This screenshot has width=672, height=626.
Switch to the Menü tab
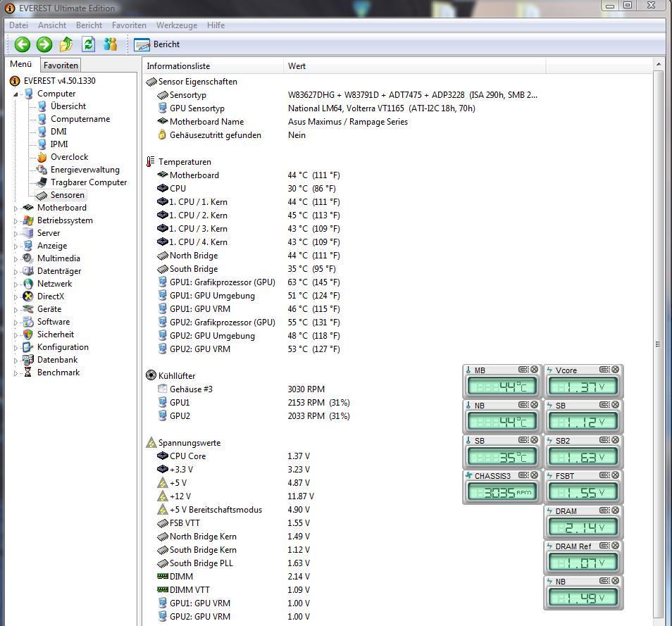click(x=21, y=64)
